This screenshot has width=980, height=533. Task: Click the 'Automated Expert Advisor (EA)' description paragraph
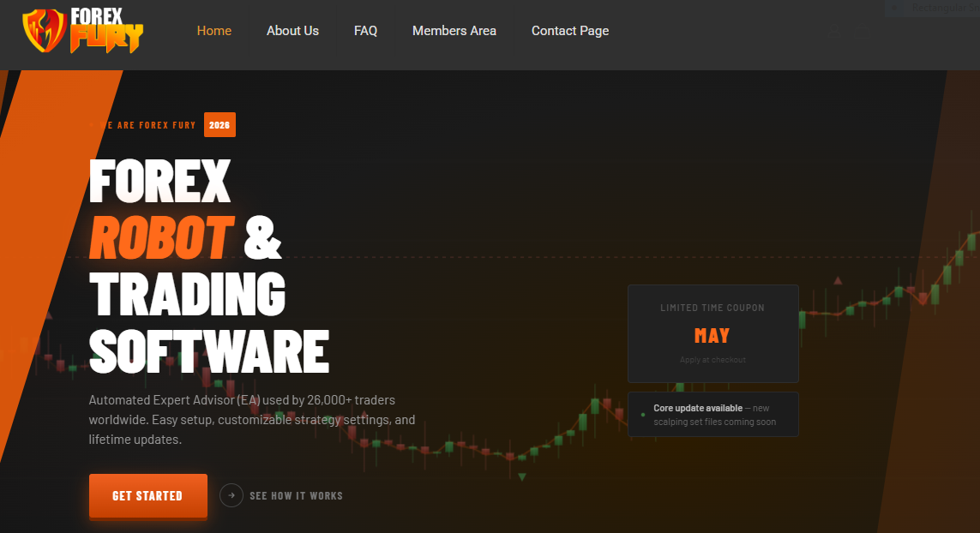click(252, 419)
